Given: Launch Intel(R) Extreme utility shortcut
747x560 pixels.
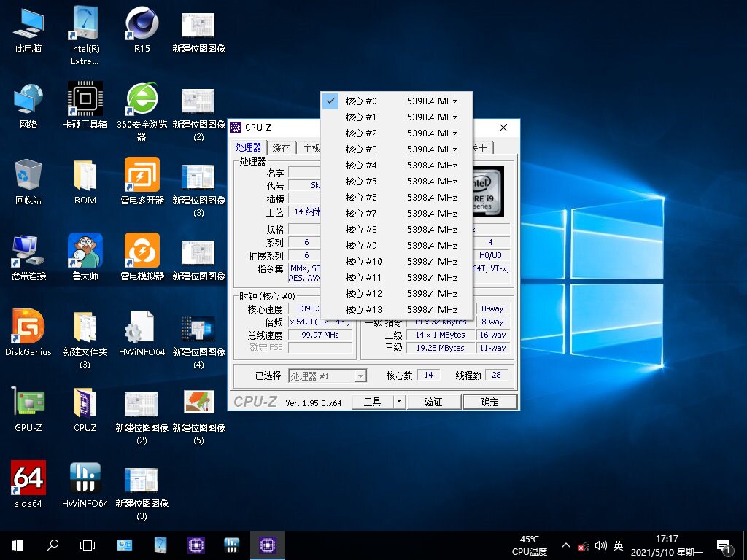Looking at the screenshot, I should coord(85,36).
